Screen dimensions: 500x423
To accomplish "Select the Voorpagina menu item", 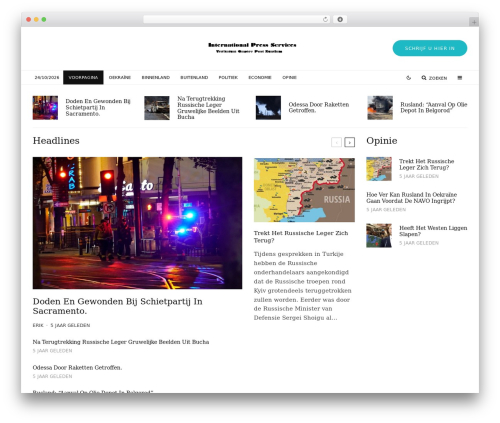I will click(x=83, y=77).
